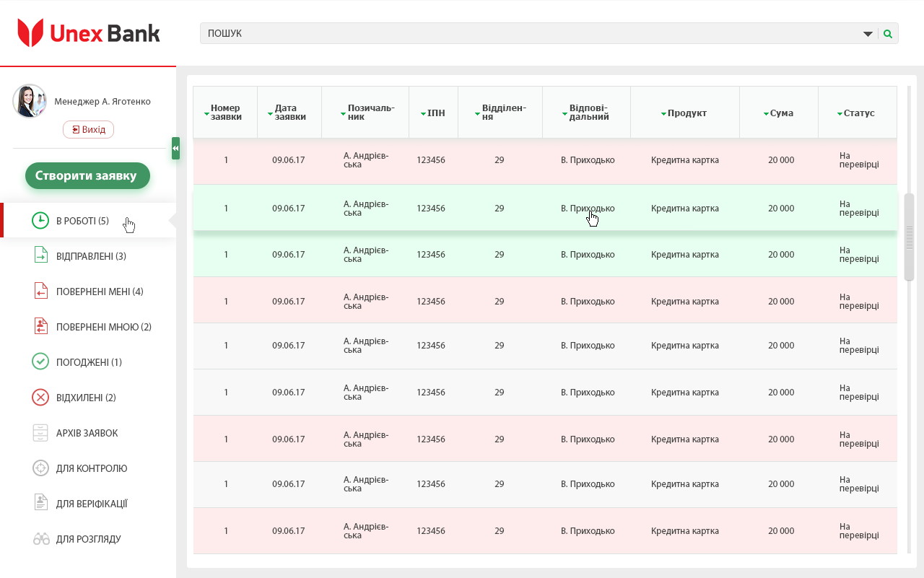This screenshot has height=578, width=924.
Task: Click the sent-document icon for ВІДПРАВЛЕНІ
Action: (x=40, y=256)
